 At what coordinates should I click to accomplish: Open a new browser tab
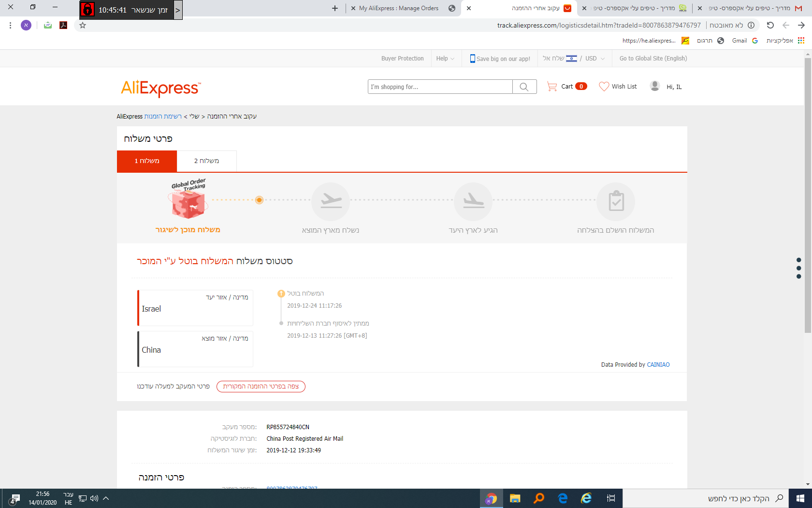(335, 8)
